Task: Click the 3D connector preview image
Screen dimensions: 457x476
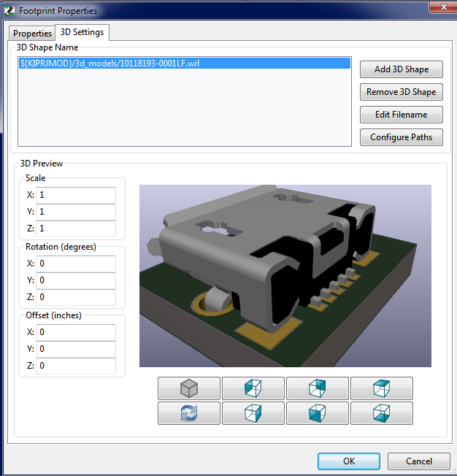Action: 285,276
